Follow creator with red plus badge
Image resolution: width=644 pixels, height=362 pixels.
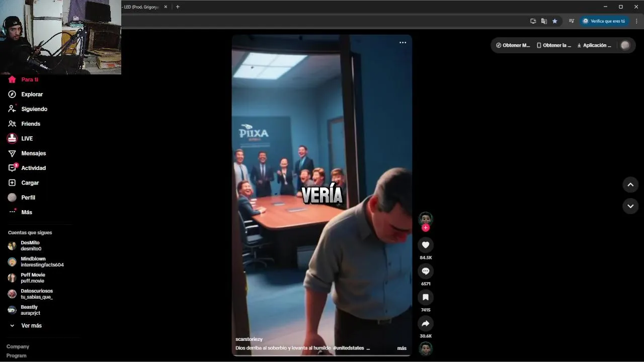point(426,228)
